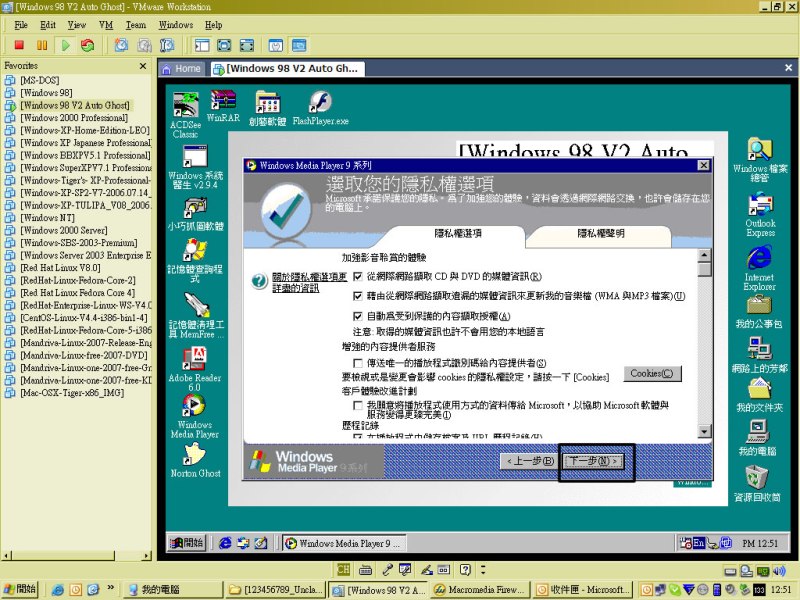800x600 pixels.
Task: Select MemFree memory cleaner desktop icon
Action: click(x=196, y=315)
